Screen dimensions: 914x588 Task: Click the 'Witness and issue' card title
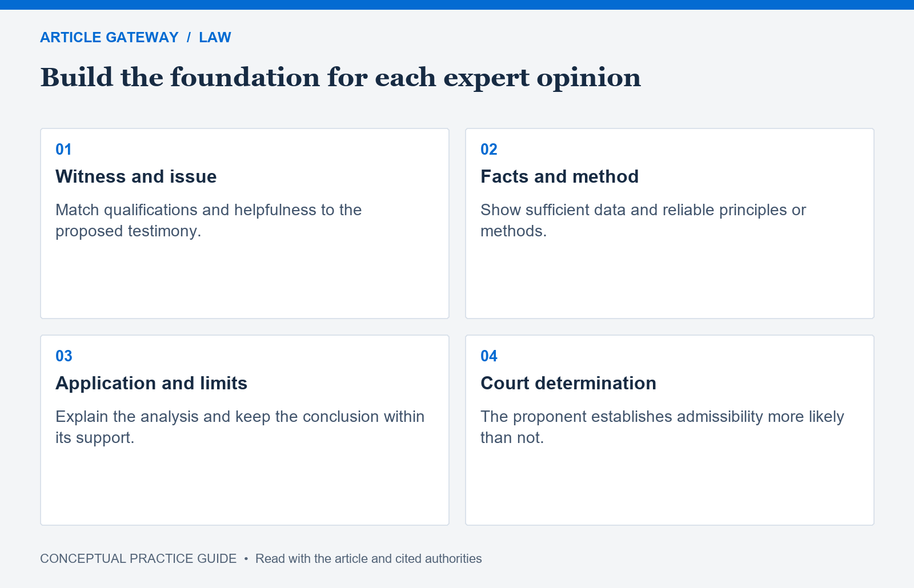coord(136,176)
